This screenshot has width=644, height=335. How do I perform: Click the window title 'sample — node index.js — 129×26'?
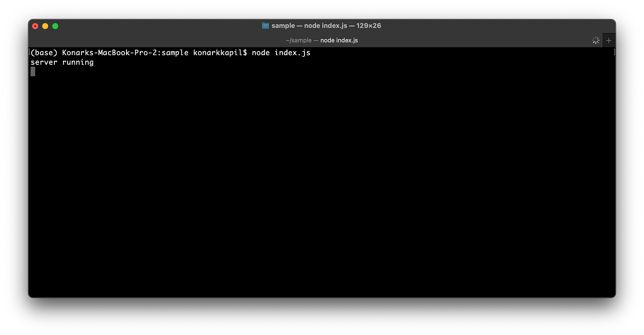pos(326,26)
